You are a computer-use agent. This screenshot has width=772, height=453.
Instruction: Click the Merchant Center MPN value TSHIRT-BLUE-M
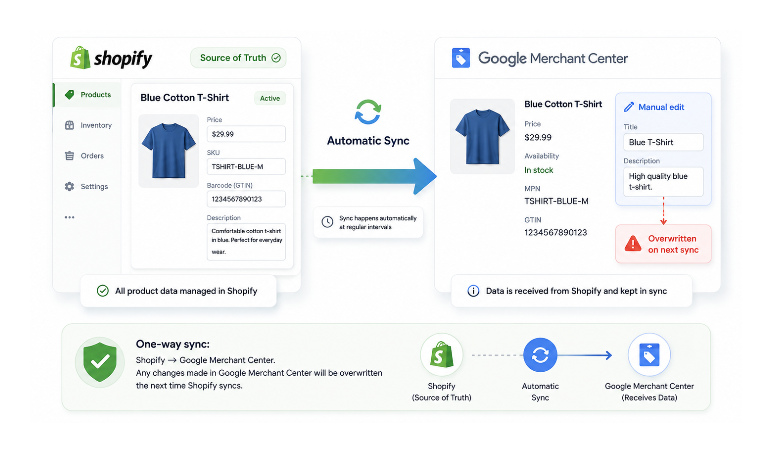[x=556, y=201]
